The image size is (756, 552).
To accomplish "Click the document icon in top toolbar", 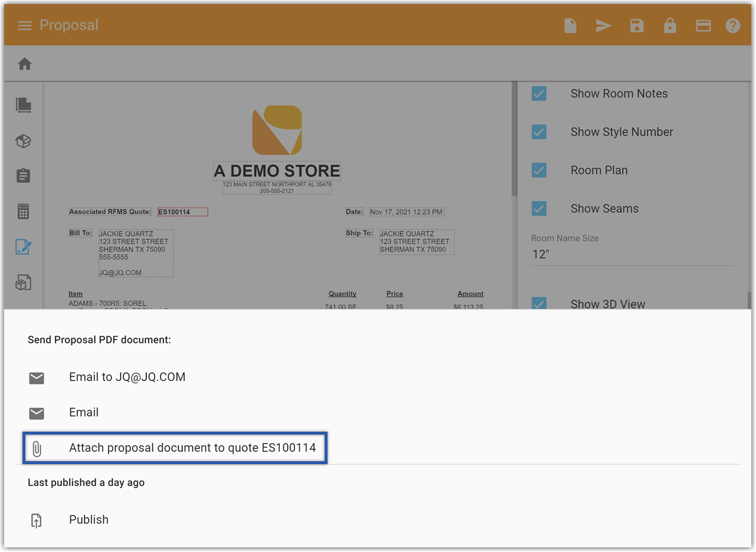I will [x=570, y=25].
